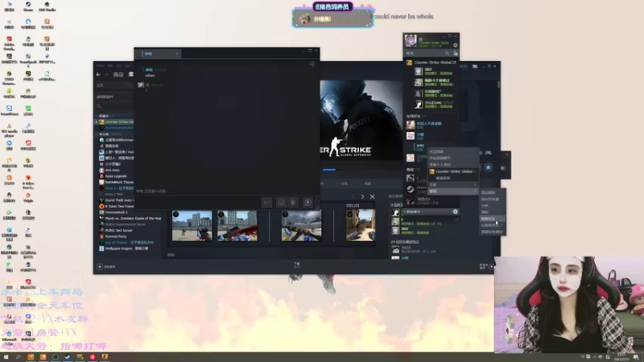Image resolution: width=644 pixels, height=362 pixels.
Task: Click friends list search magnifier icon
Action: coord(448,53)
